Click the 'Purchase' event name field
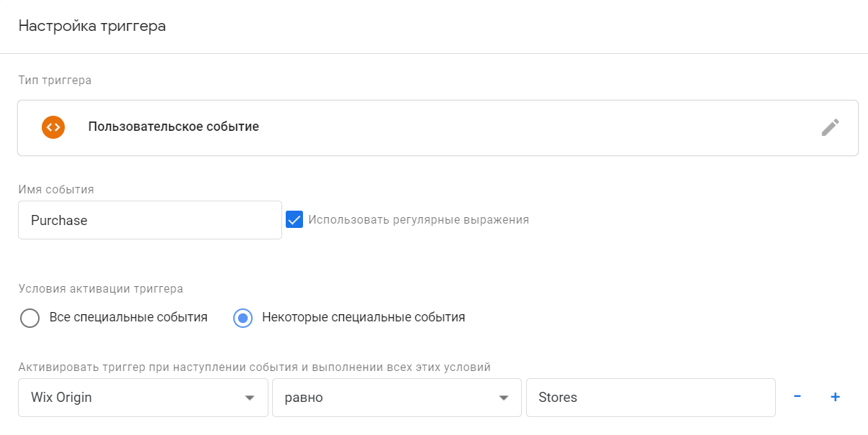 (x=150, y=220)
